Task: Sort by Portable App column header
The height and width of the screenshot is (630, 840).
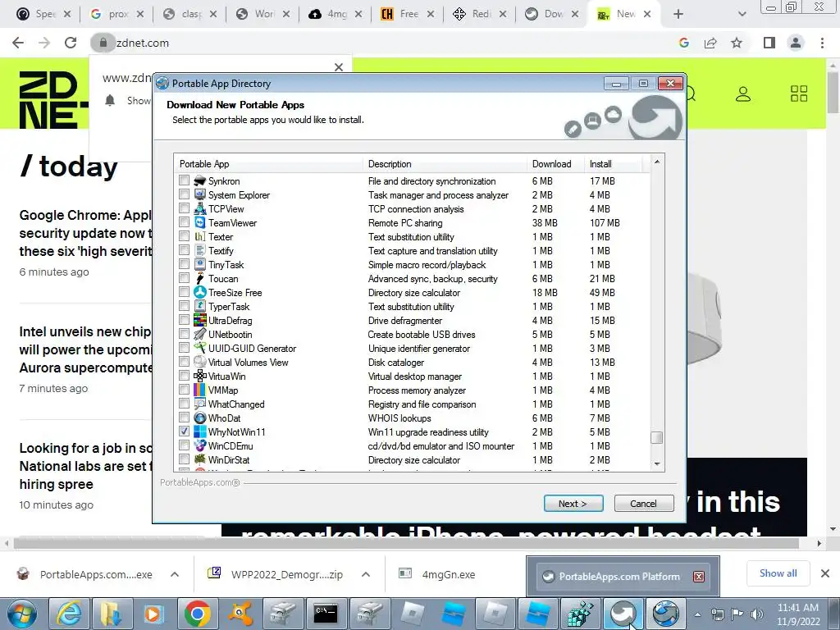Action: (268, 164)
